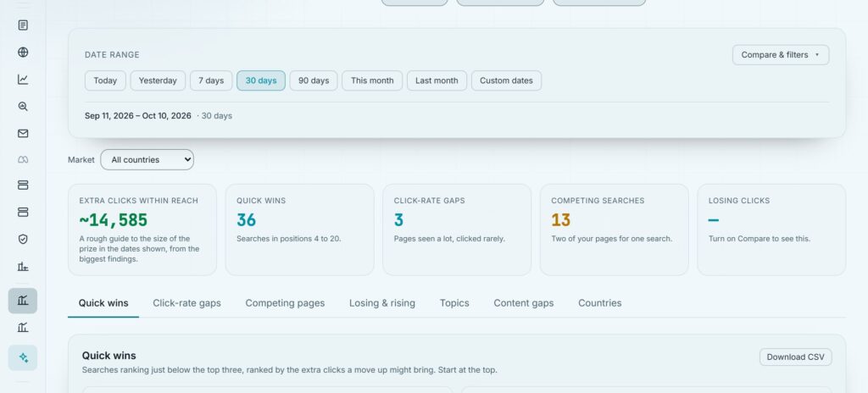The height and width of the screenshot is (393, 868).
Task: Switch date range to 7 days
Action: pos(211,80)
